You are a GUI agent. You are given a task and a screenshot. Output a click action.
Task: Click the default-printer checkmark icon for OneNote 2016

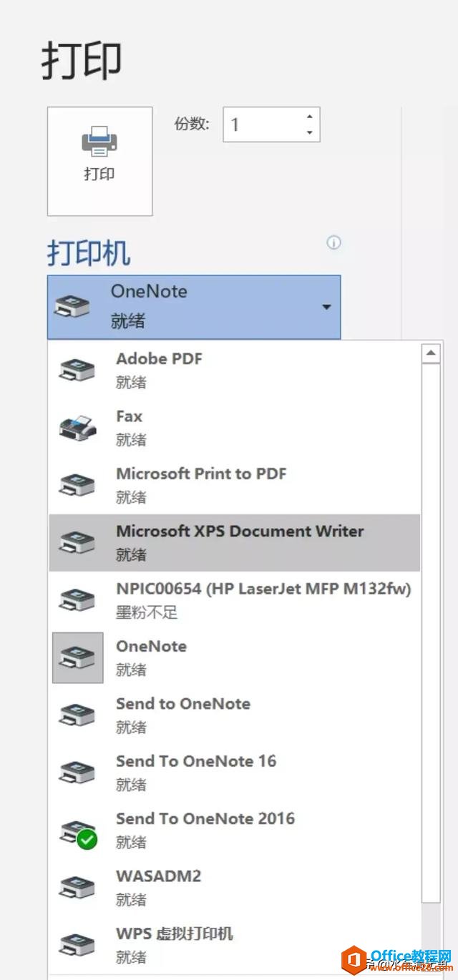(87, 840)
